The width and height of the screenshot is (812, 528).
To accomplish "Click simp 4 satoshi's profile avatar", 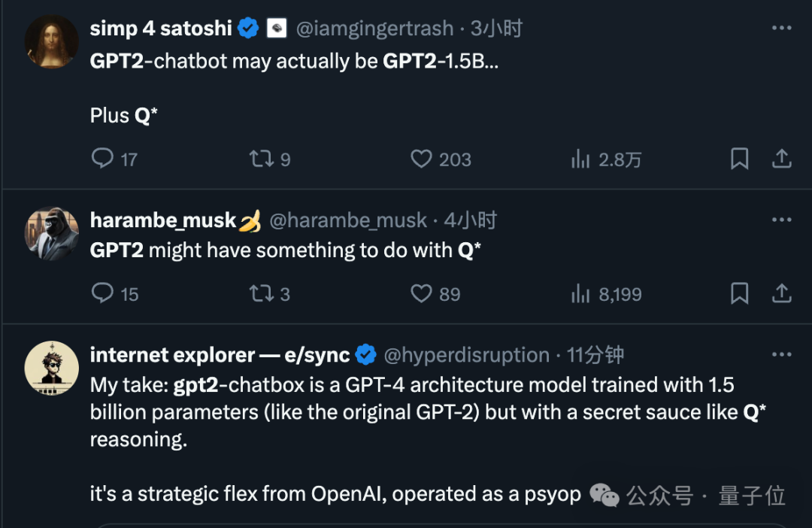I will pyautogui.click(x=52, y=41).
